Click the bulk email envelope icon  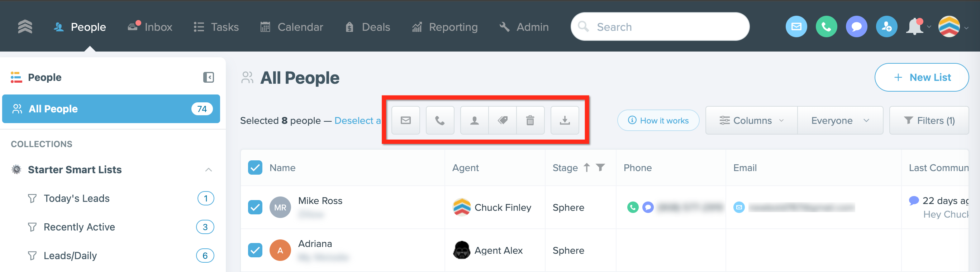[x=405, y=120]
